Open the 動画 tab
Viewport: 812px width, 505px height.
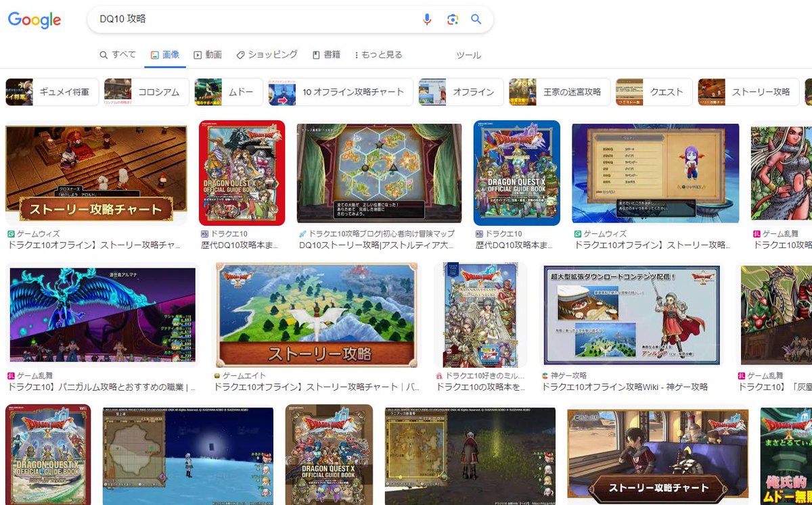pyautogui.click(x=208, y=55)
